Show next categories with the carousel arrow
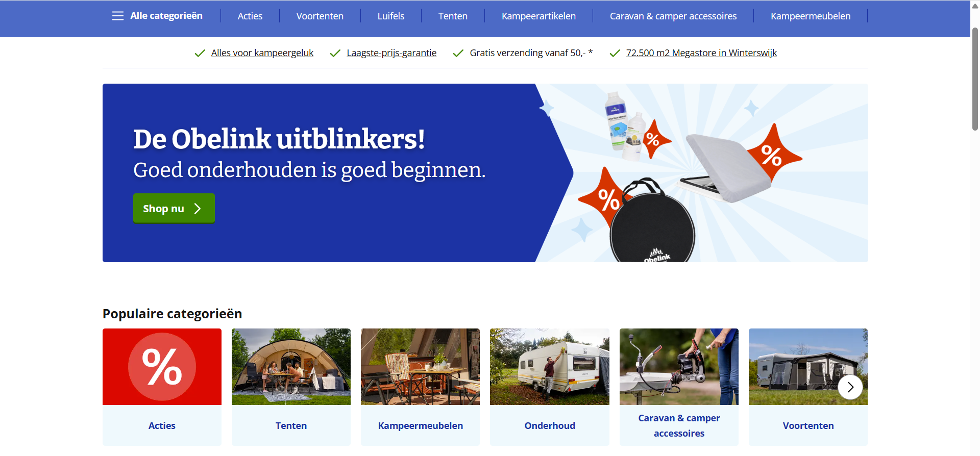 point(850,387)
